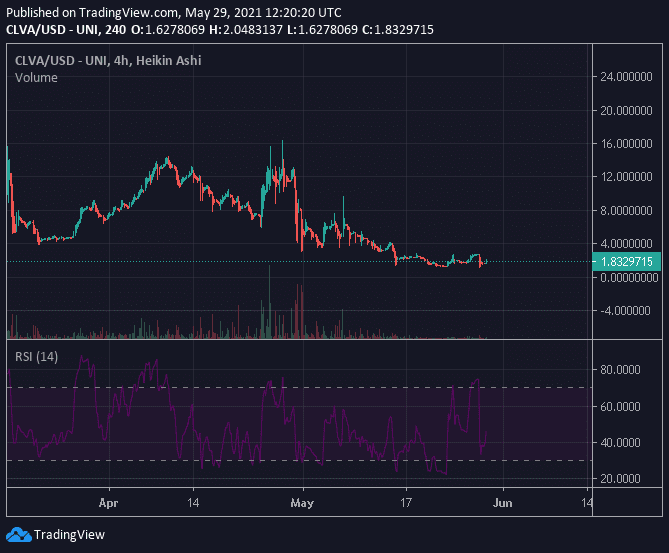Click the CLVA/USD symbol title label
669x553 pixels.
(108, 61)
